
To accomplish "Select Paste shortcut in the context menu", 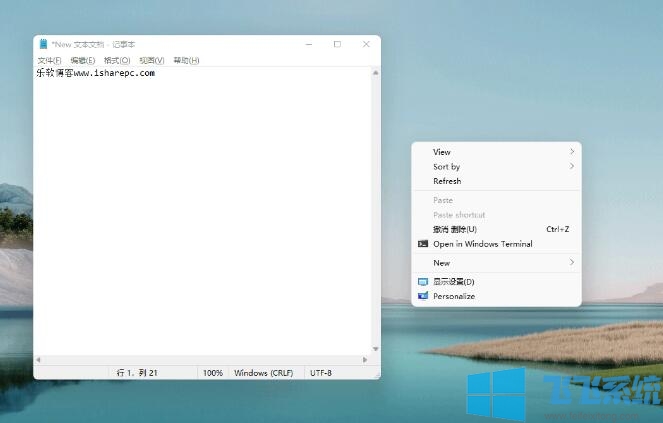I will click(x=496, y=215).
